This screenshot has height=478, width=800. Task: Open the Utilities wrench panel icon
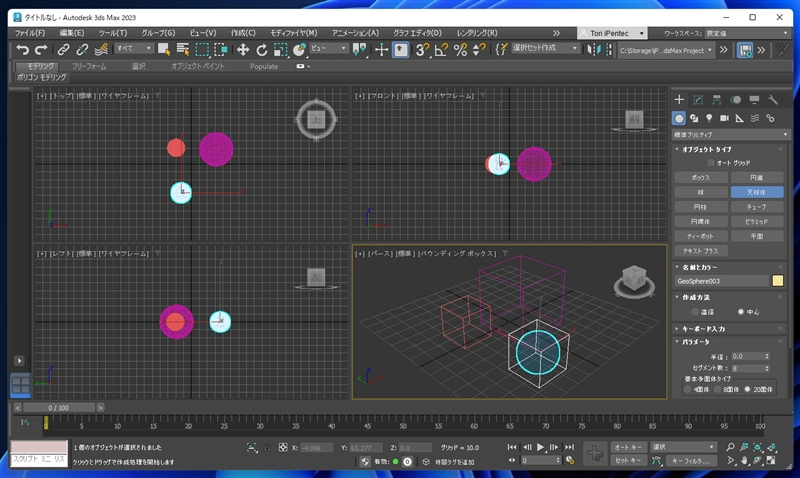click(x=773, y=99)
